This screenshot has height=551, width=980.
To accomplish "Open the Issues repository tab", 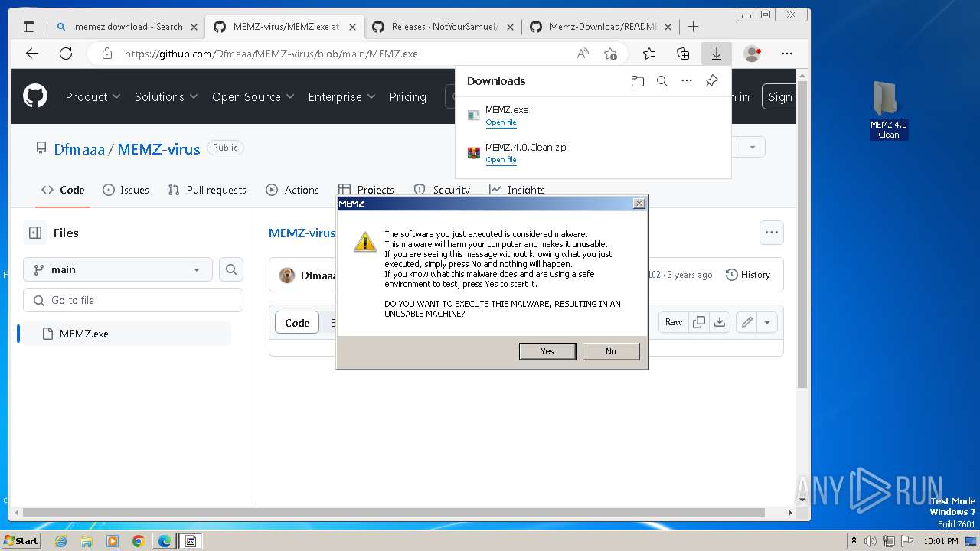I will (x=126, y=190).
